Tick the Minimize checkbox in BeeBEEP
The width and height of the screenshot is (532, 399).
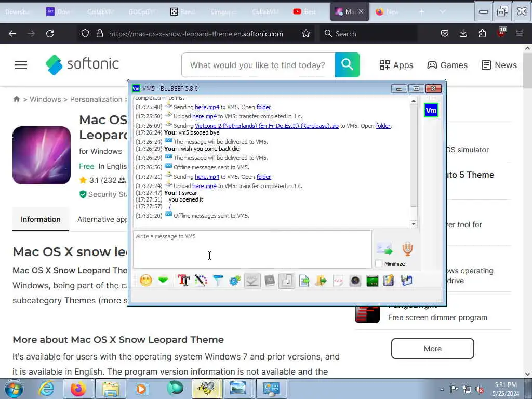[x=379, y=263]
